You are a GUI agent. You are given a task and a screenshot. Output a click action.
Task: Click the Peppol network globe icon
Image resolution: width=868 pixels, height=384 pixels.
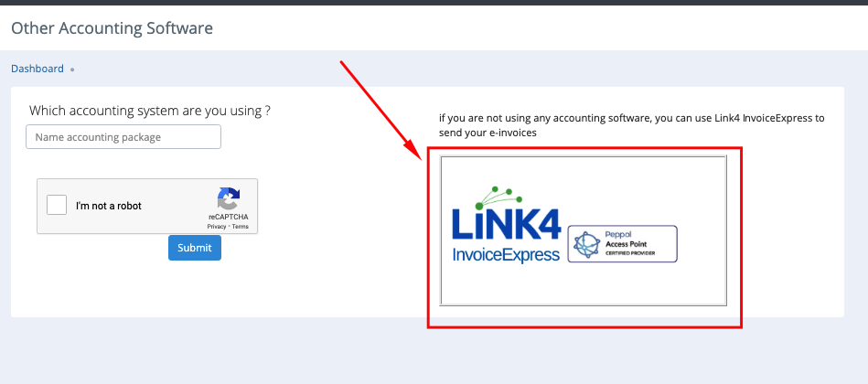(x=587, y=244)
